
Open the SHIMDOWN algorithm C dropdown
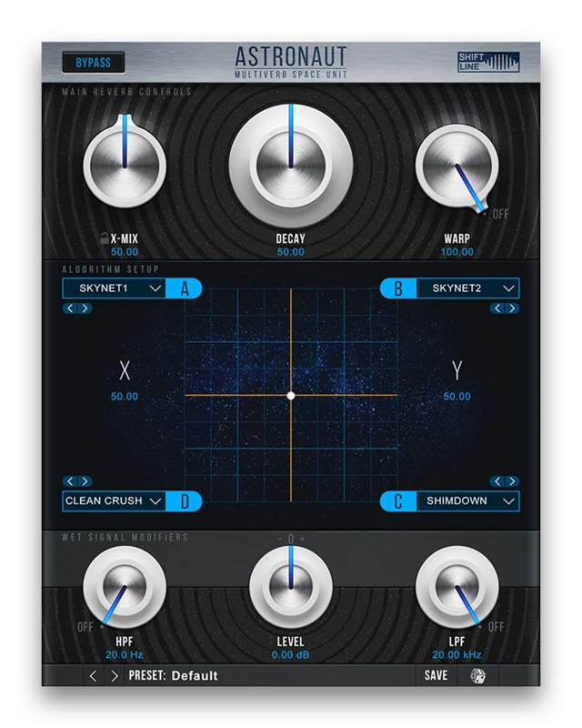(467, 501)
